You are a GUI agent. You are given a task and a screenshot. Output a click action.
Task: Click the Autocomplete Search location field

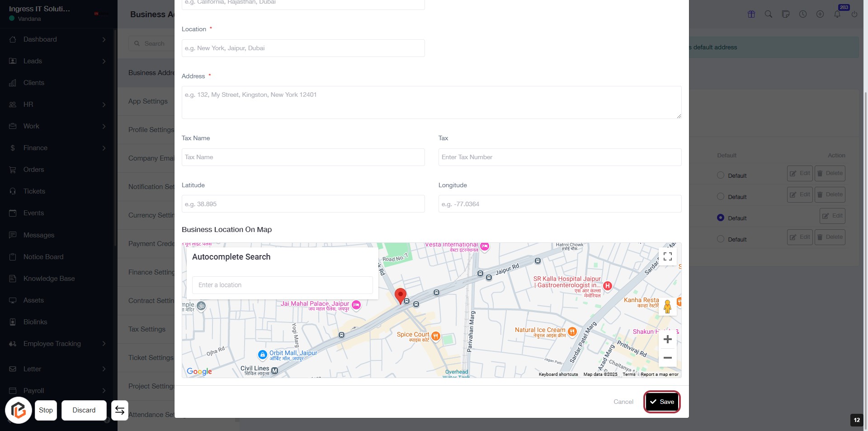283,285
